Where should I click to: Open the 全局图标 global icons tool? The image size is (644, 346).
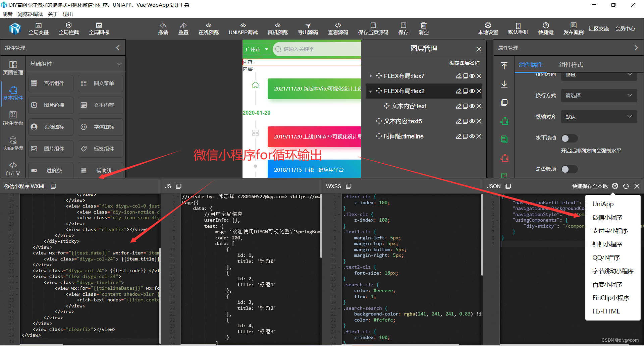(99, 28)
